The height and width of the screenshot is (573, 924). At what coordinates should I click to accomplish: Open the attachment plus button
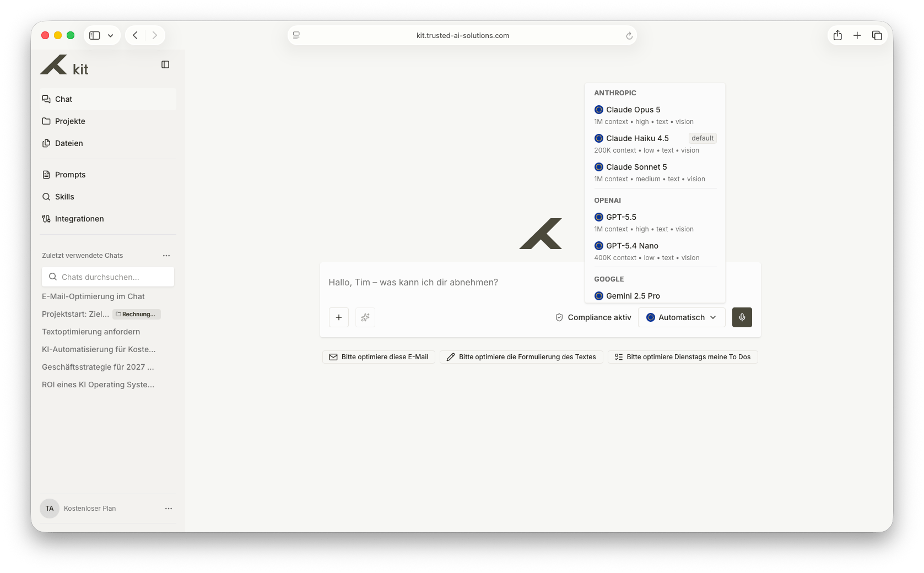coord(339,317)
